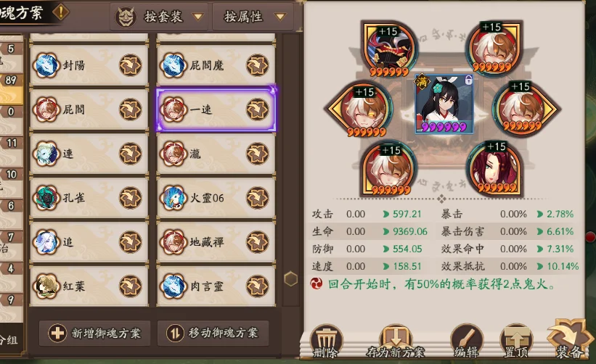Viewport: 596px width, 364px height.
Task: Click the hexagonal scrollbar handle of the preset list
Action: tap(291, 279)
